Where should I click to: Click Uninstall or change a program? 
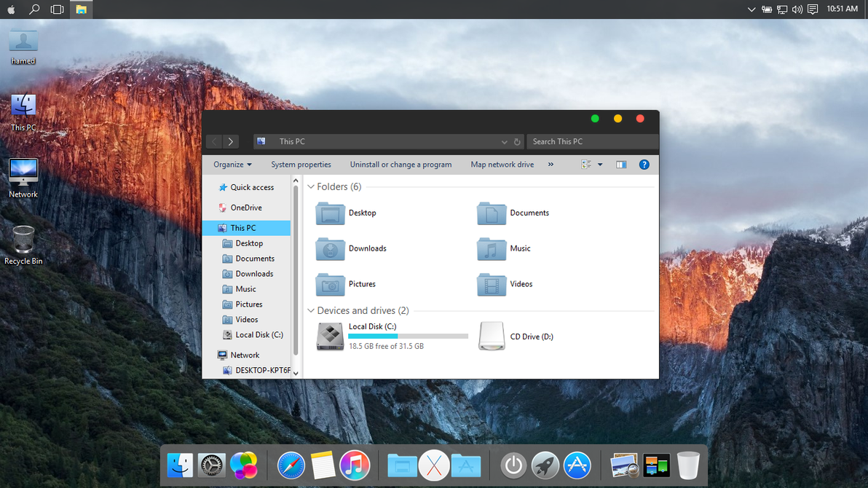click(x=401, y=165)
